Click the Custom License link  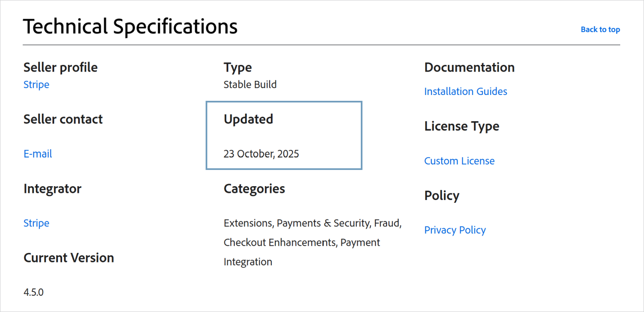[459, 161]
